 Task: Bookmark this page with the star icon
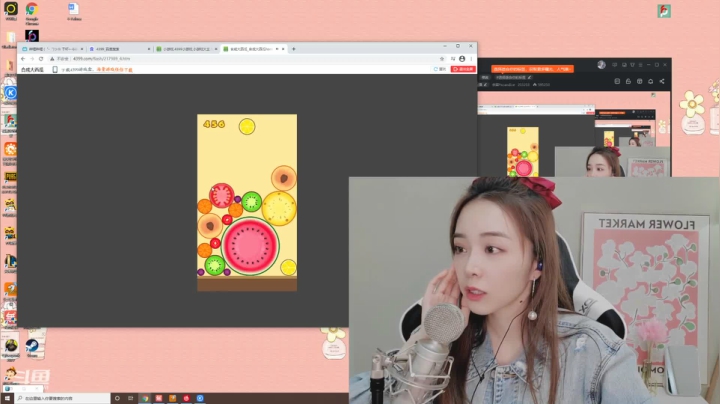tap(442, 59)
